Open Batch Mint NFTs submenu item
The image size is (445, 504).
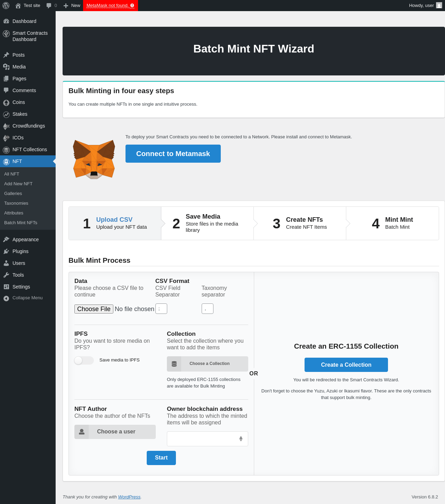click(21, 222)
